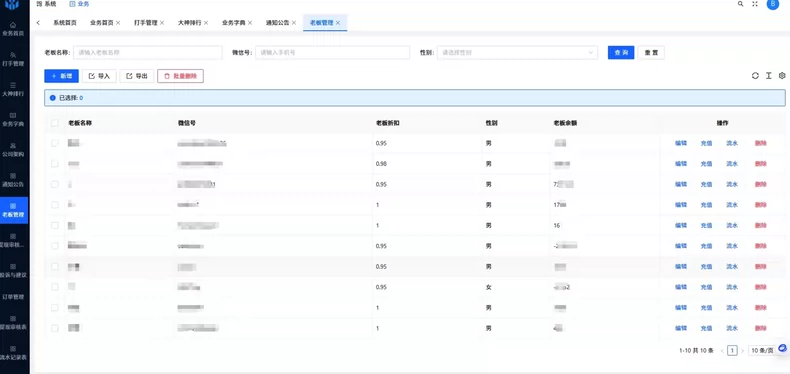This screenshot has width=790, height=374.
Task: Open the 业务 top menu
Action: (x=80, y=4)
